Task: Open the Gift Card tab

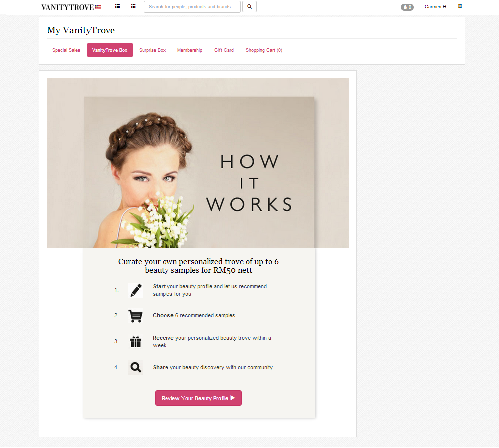Action: (x=224, y=50)
